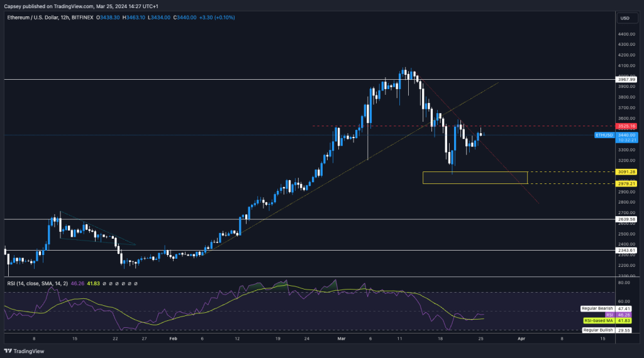Image resolution: width=644 pixels, height=358 pixels.
Task: Select the red 3525.16 price label
Action: 626,126
